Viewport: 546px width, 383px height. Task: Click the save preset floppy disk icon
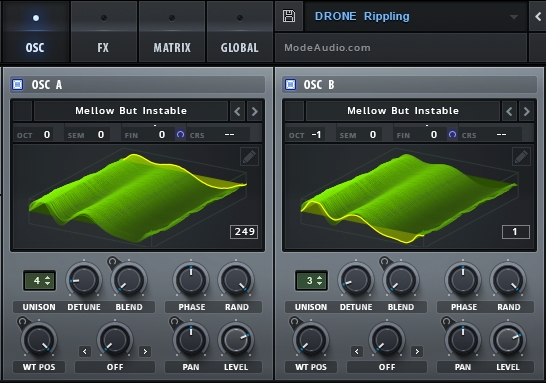pyautogui.click(x=289, y=16)
